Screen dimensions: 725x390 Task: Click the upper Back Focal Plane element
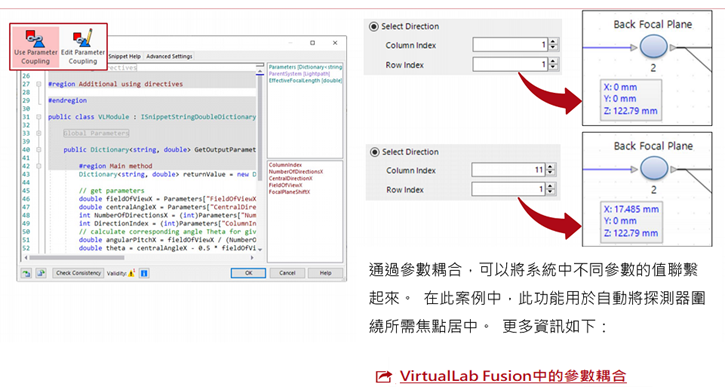click(653, 47)
